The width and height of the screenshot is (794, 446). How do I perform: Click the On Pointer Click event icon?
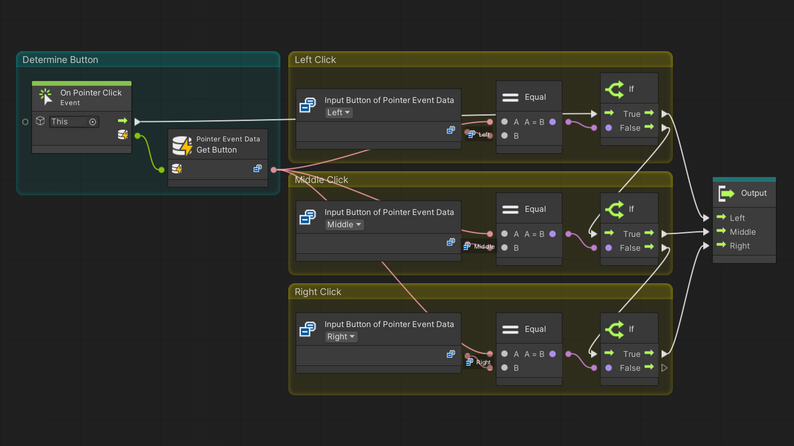click(x=46, y=97)
